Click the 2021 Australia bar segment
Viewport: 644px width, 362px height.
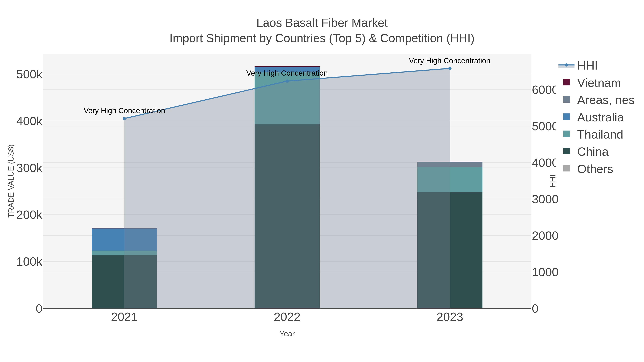coord(124,240)
